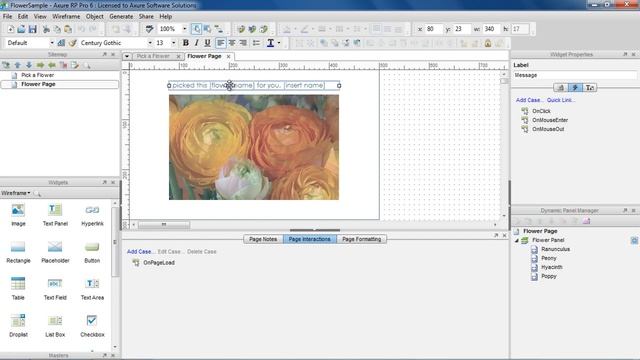
Task: Activate the connector mode tool
Action: coord(219,29)
